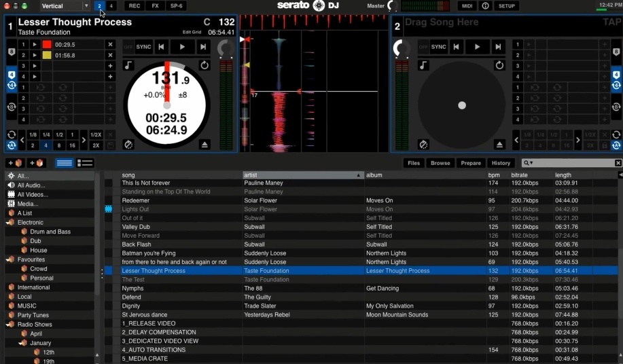Select the 4-beat auto loop on deck 1

click(x=46, y=145)
